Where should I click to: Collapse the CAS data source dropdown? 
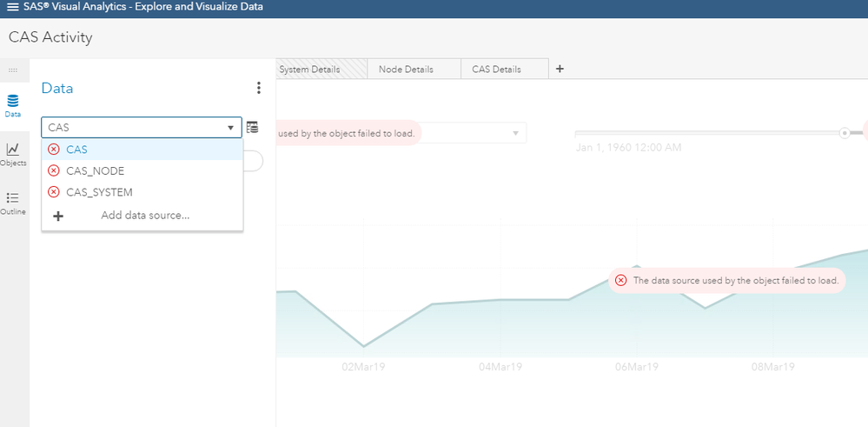[x=231, y=128]
